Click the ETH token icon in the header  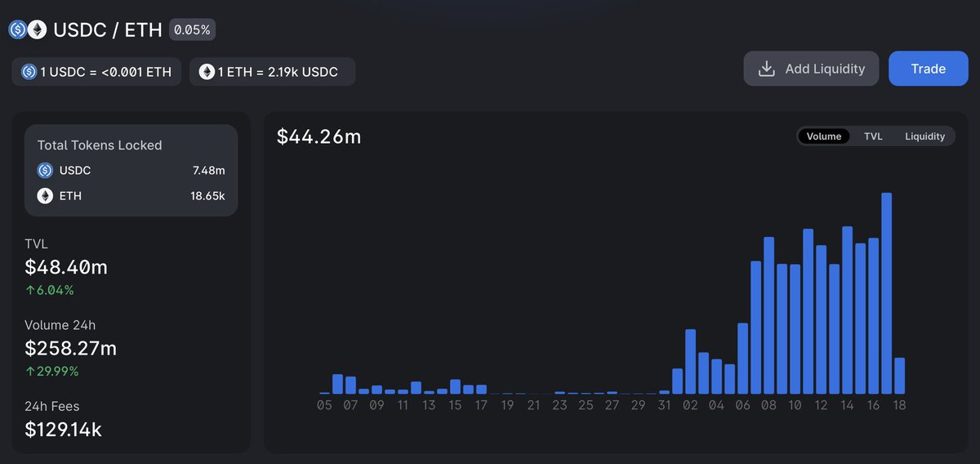tap(37, 30)
